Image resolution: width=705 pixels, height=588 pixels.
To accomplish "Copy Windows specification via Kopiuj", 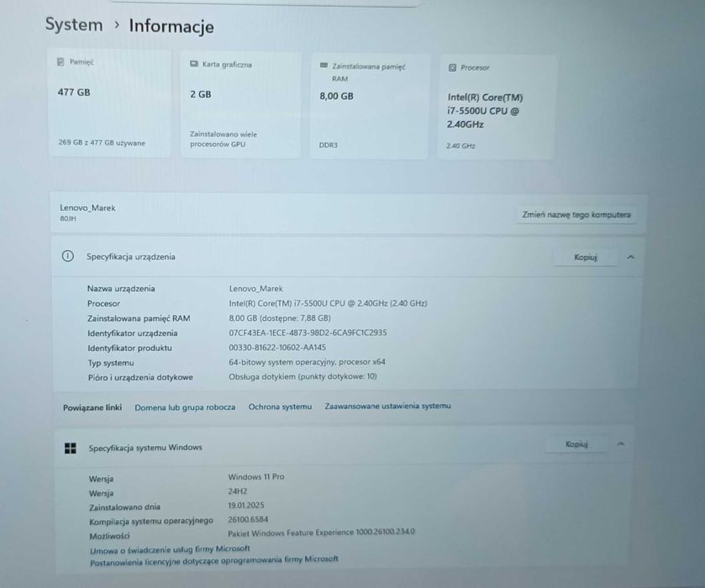I will [x=576, y=444].
